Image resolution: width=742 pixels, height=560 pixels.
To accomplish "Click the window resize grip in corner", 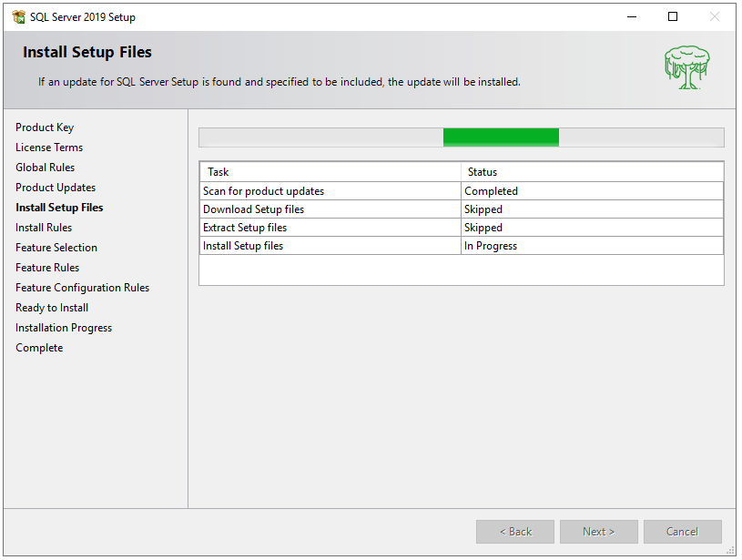I will (x=731, y=551).
